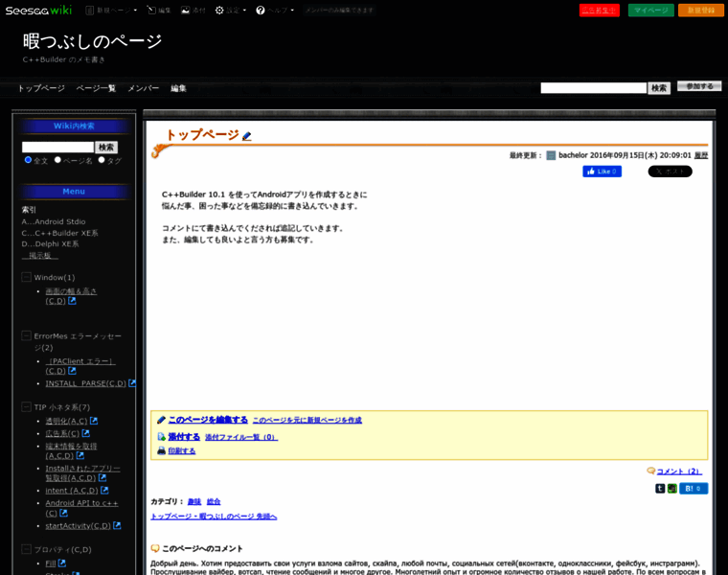Open the 透明化(A,C) link
The height and width of the screenshot is (575, 728).
(x=66, y=421)
